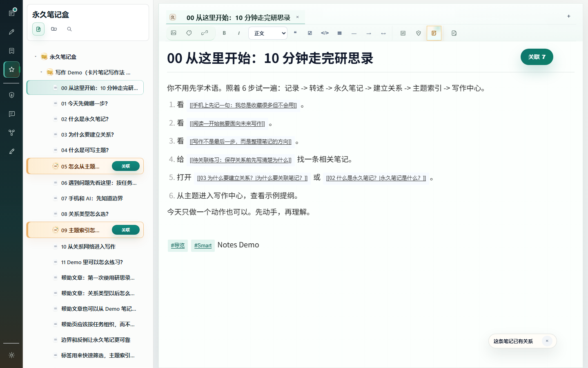Open note 08 关系类型怎么选?
This screenshot has height=368, width=588.
click(x=85, y=214)
